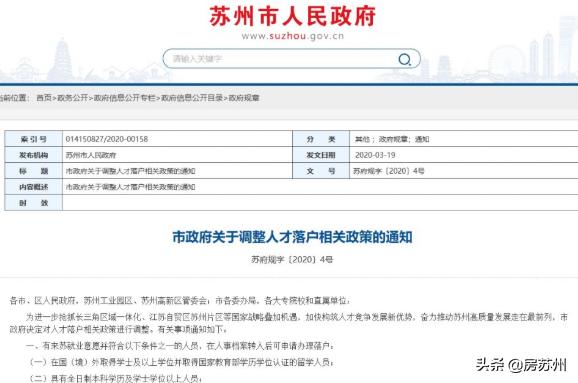The width and height of the screenshot is (578, 383).
Task: Click the www.suzhou.gov.cn URL text
Action: 293,36
